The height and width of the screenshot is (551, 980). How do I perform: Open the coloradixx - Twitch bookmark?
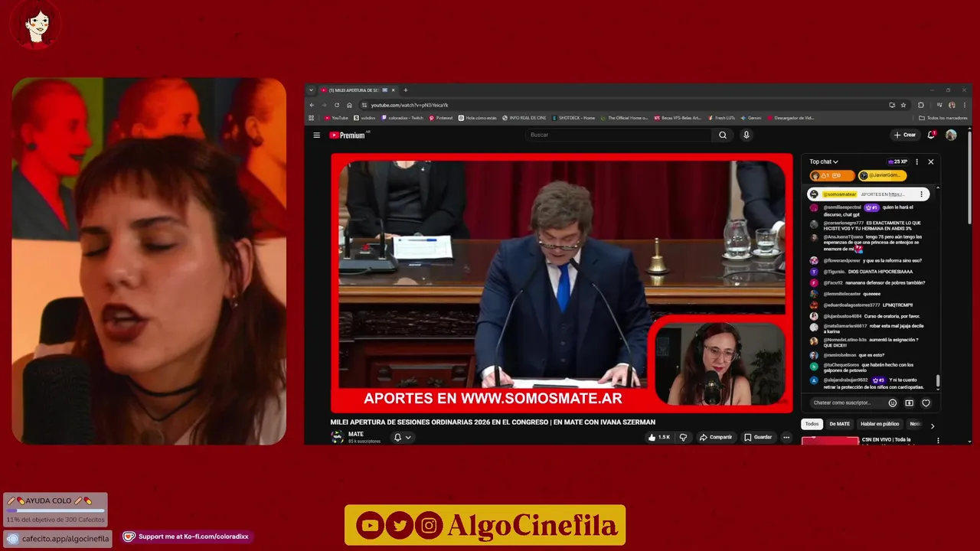[x=403, y=118]
